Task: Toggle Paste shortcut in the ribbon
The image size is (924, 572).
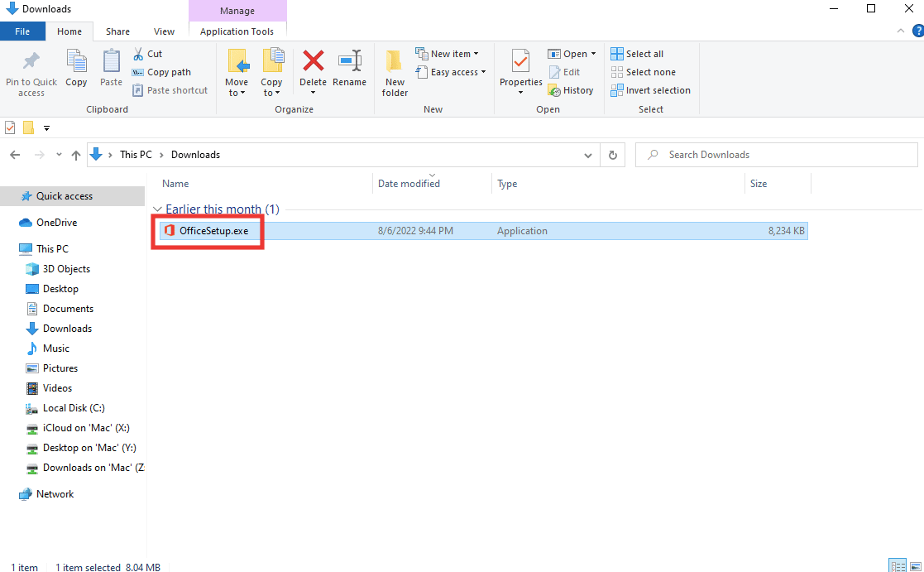Action: 170,89
